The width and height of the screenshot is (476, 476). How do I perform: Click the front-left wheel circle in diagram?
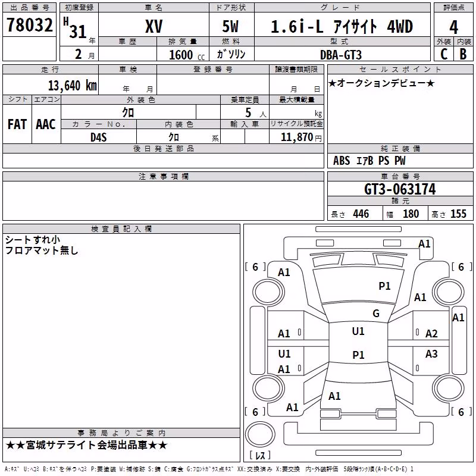pyautogui.click(x=268, y=292)
